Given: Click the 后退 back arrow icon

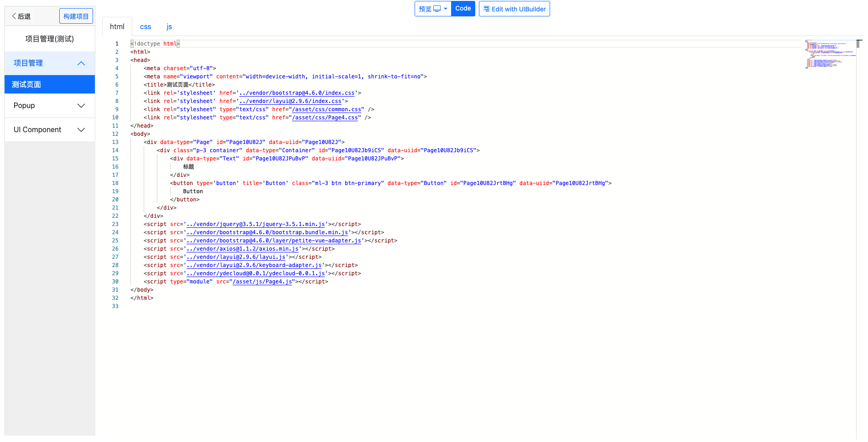Looking at the screenshot, I should (x=14, y=16).
